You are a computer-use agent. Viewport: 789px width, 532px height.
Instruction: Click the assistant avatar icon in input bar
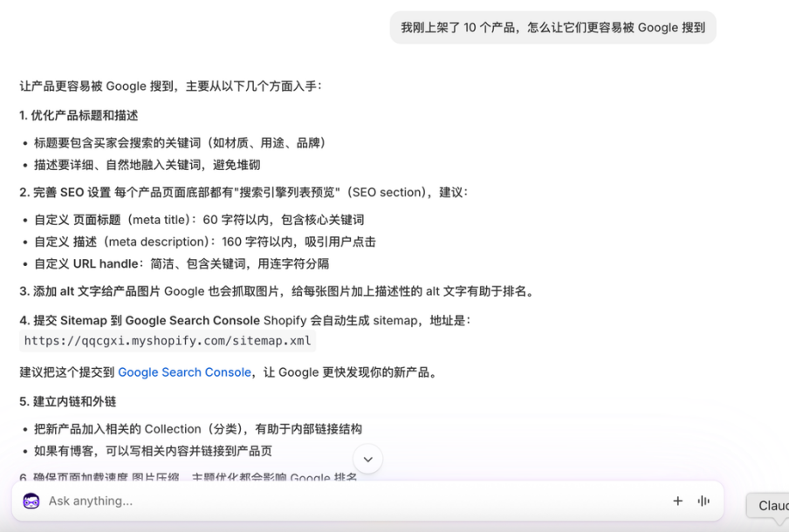tap(31, 501)
